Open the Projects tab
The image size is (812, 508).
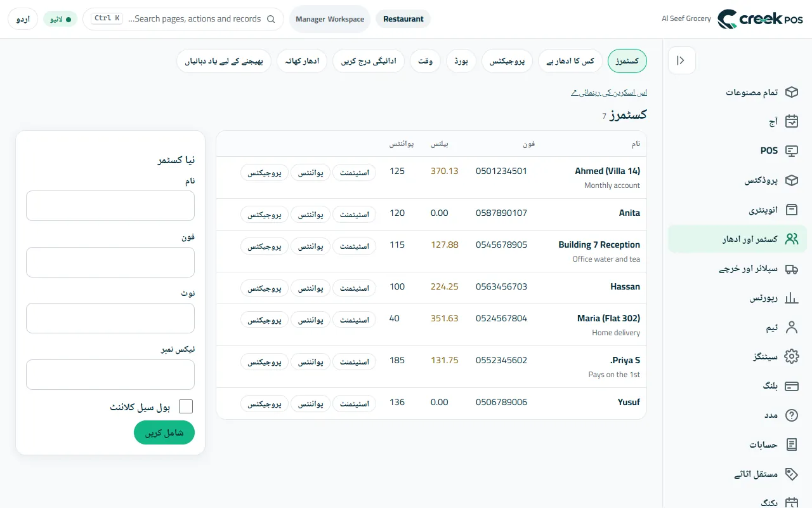pyautogui.click(x=507, y=61)
